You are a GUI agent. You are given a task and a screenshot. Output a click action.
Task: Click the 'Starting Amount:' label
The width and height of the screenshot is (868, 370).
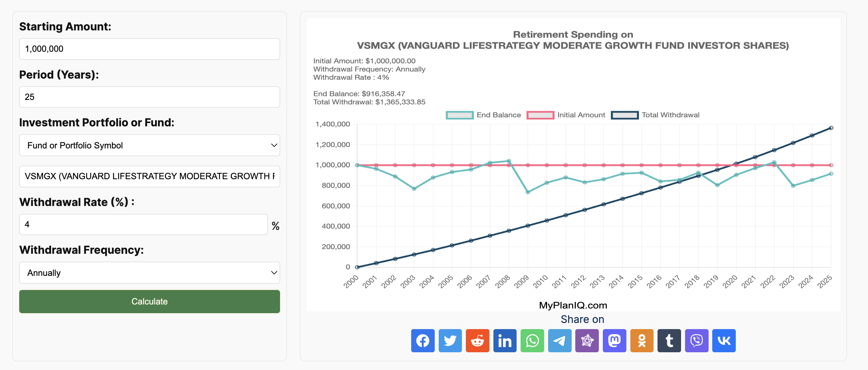[65, 26]
